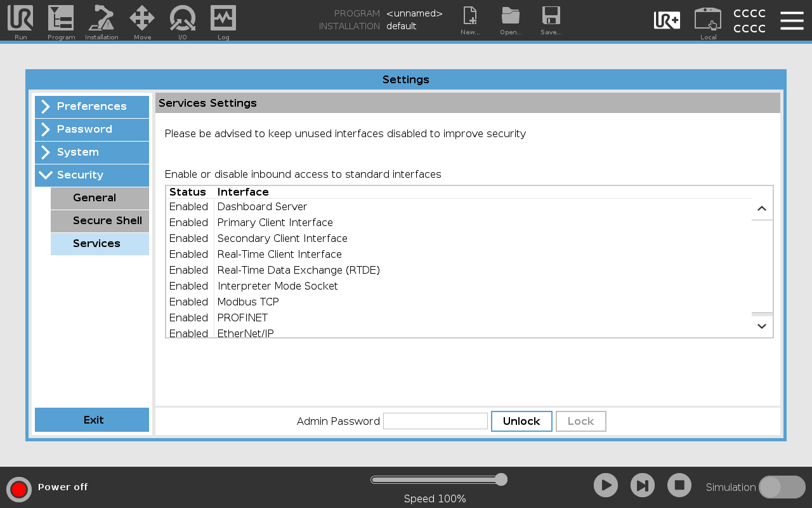Open the Move tab icon
812x508 pixels.
[x=142, y=19]
